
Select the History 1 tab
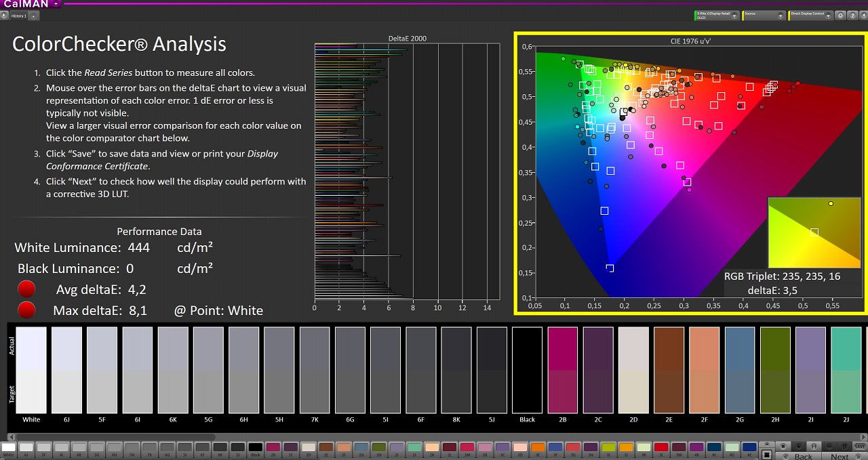click(18, 15)
